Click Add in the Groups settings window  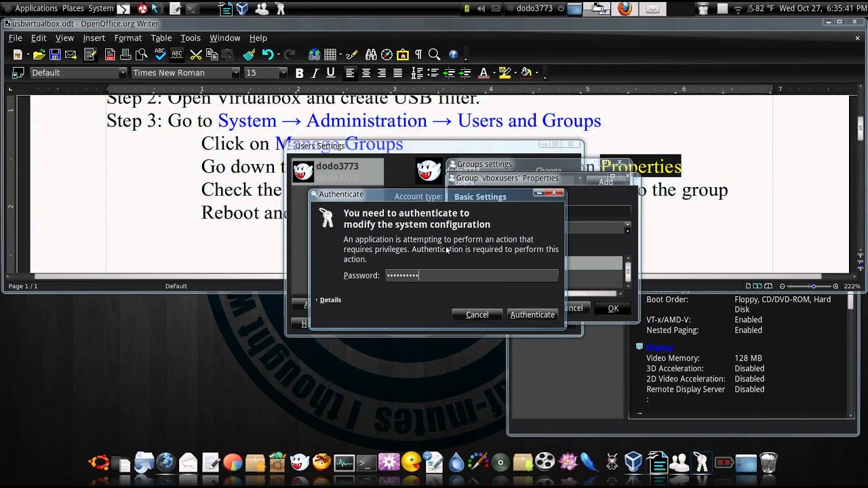pyautogui.click(x=606, y=182)
